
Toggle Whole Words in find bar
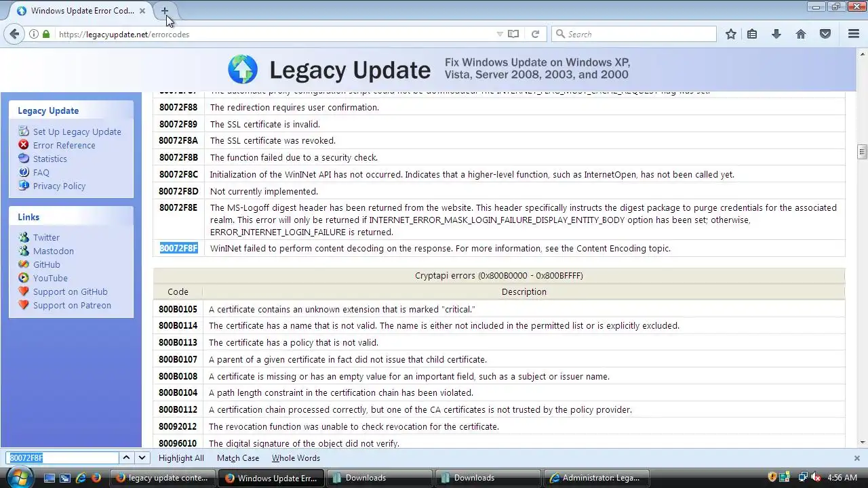tap(296, 458)
